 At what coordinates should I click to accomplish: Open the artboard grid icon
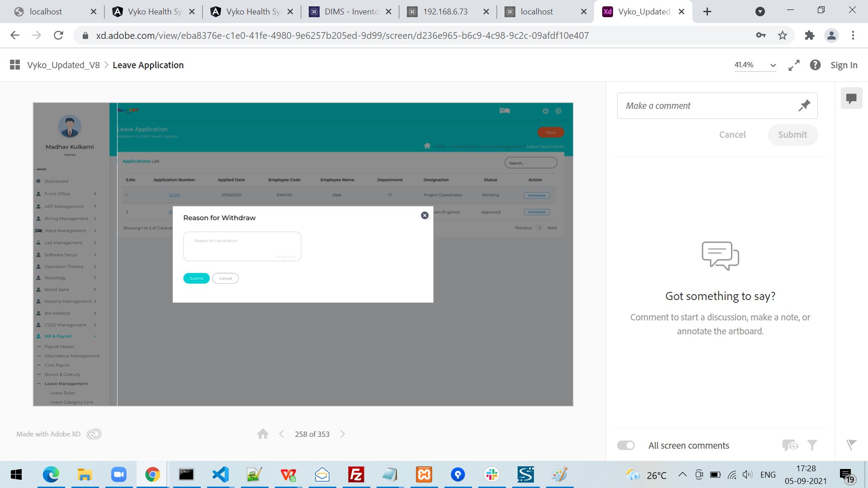click(x=15, y=65)
